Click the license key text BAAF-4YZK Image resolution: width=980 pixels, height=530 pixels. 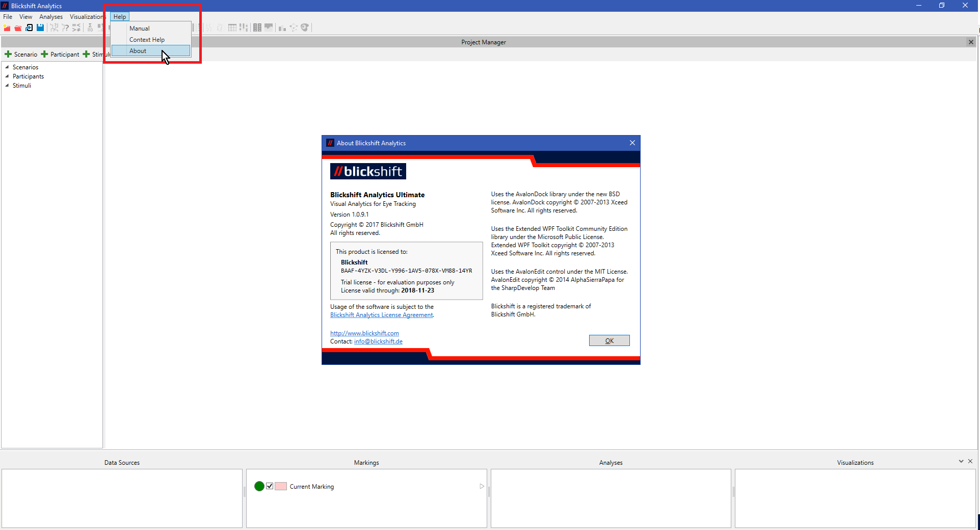[x=406, y=271]
